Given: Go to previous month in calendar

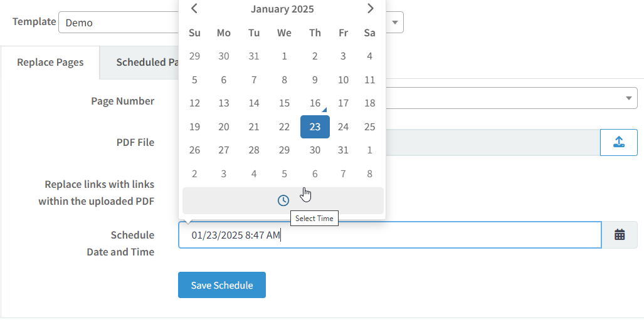Looking at the screenshot, I should coord(194,9).
